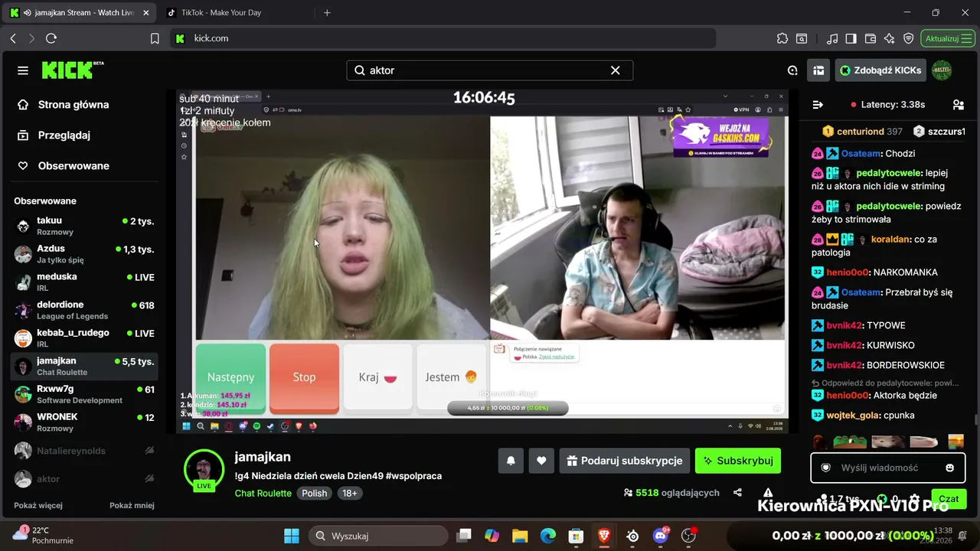Image resolution: width=980 pixels, height=551 pixels.
Task: Click the Zdobądź KICKs button
Action: [x=880, y=70]
